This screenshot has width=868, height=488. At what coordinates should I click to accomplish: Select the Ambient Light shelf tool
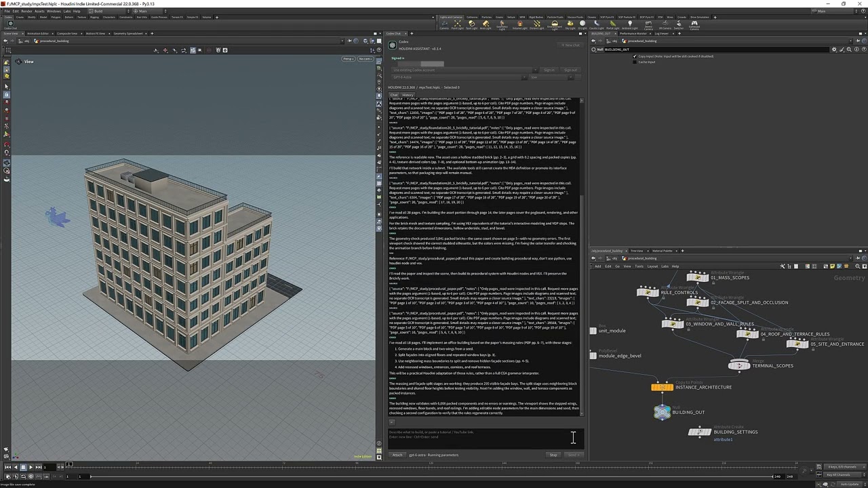pos(629,24)
